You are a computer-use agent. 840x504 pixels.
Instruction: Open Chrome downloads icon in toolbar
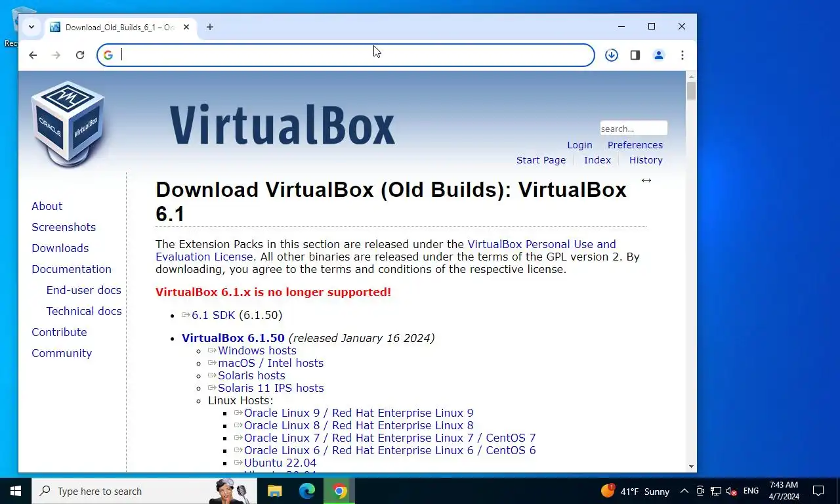[612, 55]
